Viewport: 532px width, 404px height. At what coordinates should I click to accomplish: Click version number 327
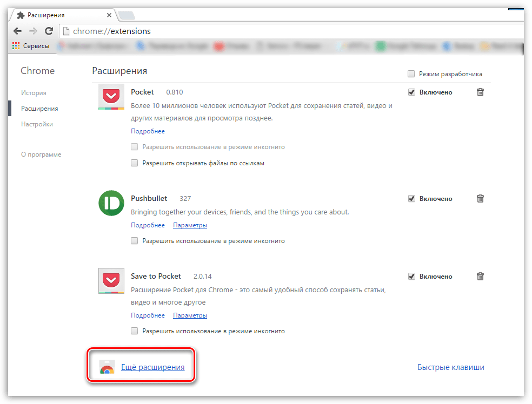(x=185, y=199)
